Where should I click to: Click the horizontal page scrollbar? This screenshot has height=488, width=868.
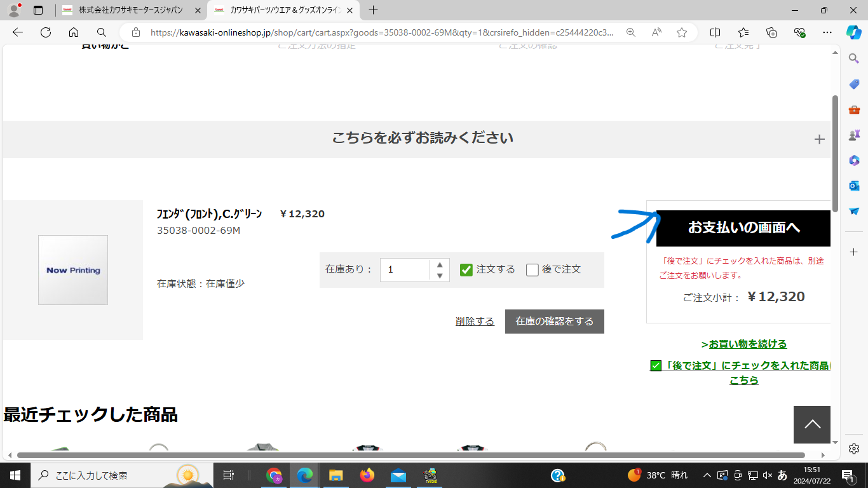click(411, 455)
